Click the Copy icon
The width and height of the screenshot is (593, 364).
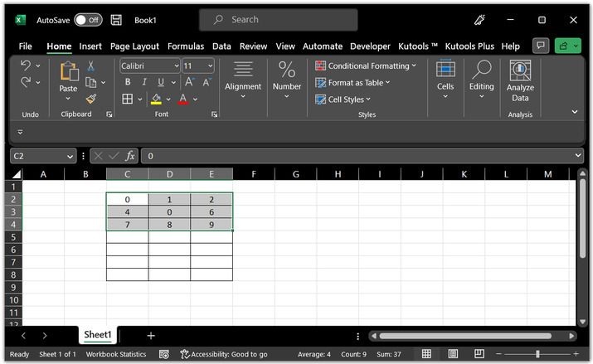point(90,82)
